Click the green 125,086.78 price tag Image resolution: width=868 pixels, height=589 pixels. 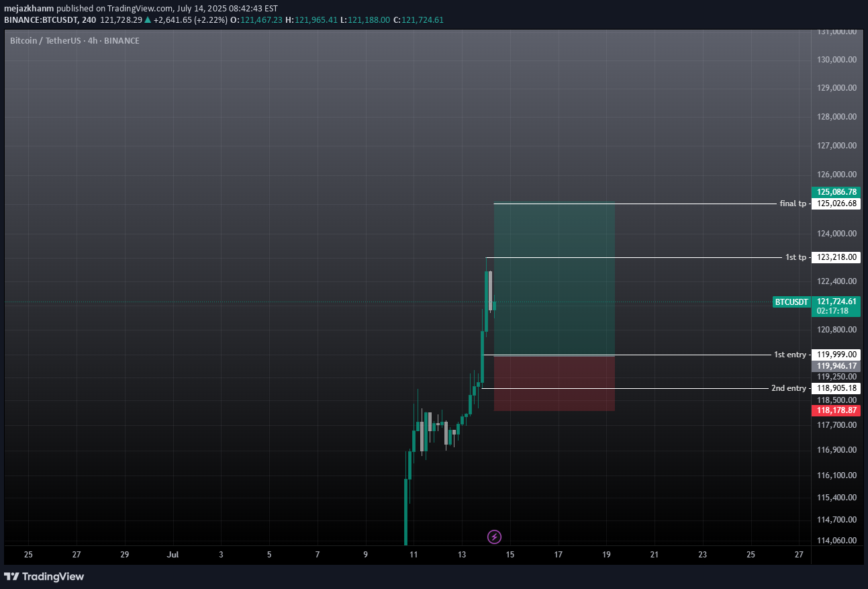point(836,192)
